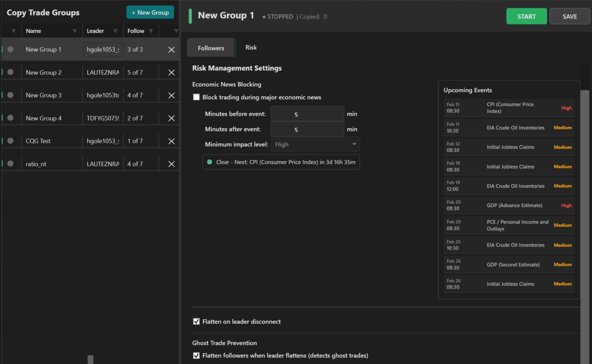Click the SAVE button
This screenshot has width=592, height=364.
[570, 16]
